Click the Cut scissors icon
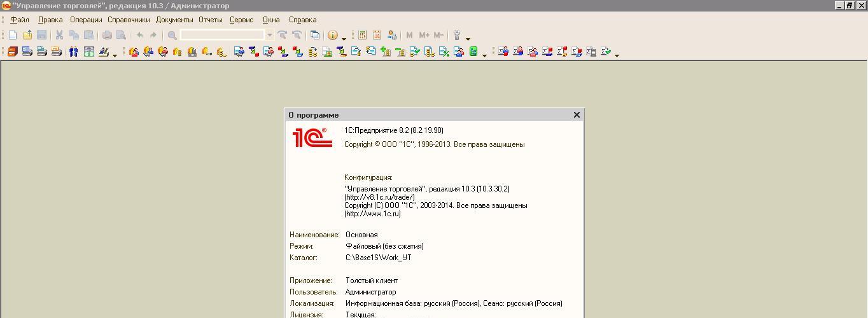Viewport: 868px width, 318px height. [x=59, y=35]
